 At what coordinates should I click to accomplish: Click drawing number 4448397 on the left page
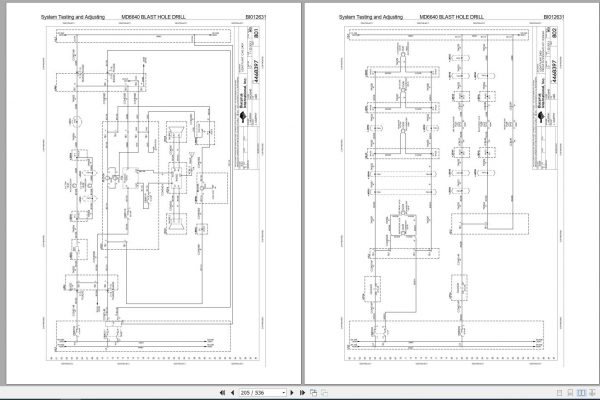click(x=256, y=71)
